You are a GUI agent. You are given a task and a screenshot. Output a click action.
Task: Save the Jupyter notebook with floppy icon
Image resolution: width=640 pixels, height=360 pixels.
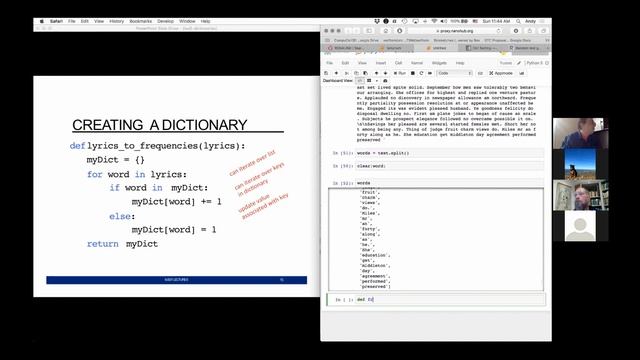[x=326, y=73]
